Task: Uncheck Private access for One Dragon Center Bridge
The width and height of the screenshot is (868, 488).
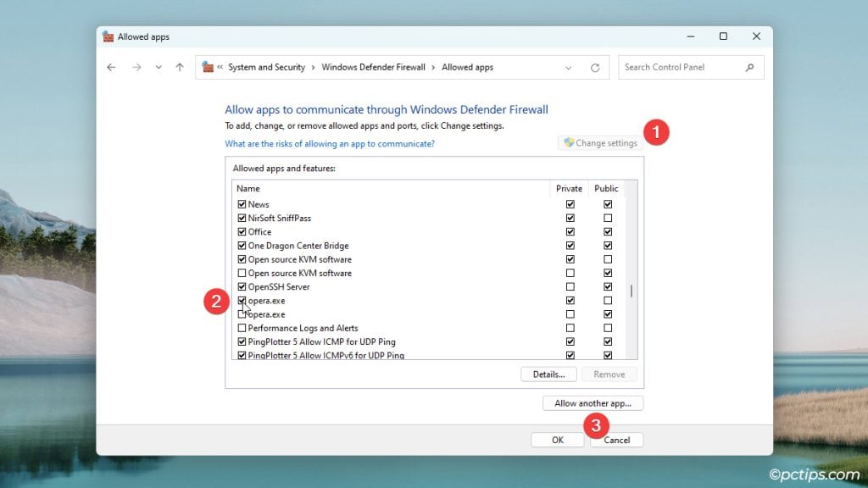Action: coord(570,245)
